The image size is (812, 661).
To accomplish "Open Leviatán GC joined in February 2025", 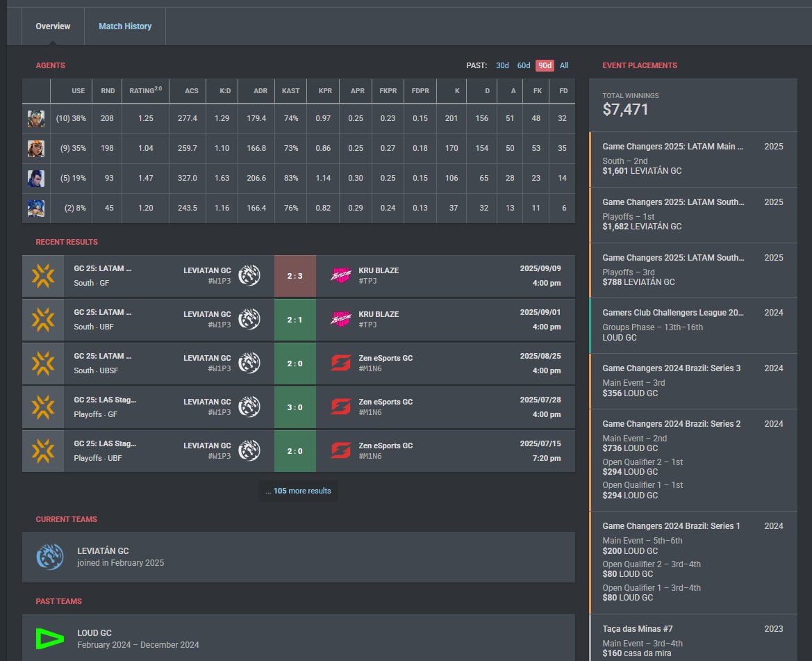I will tap(298, 557).
